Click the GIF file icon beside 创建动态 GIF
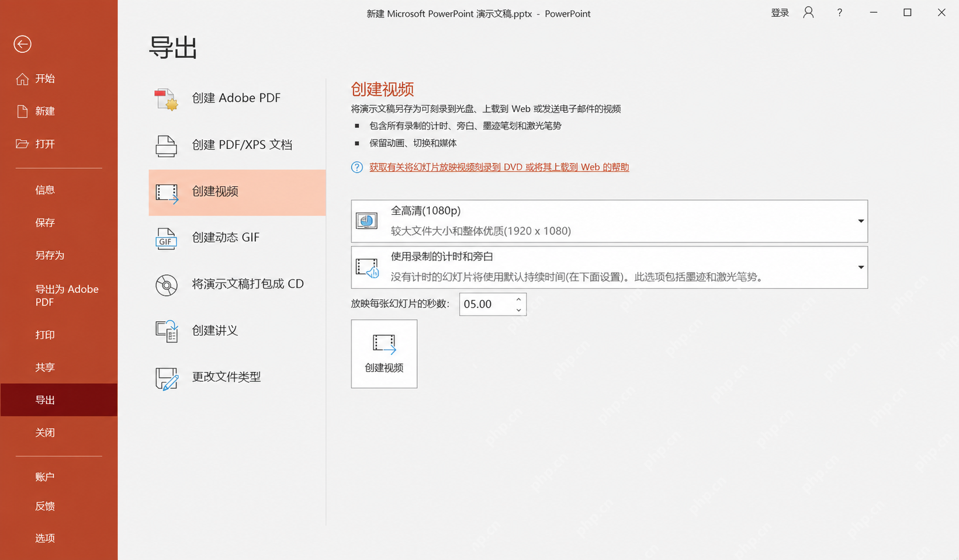 click(x=166, y=238)
